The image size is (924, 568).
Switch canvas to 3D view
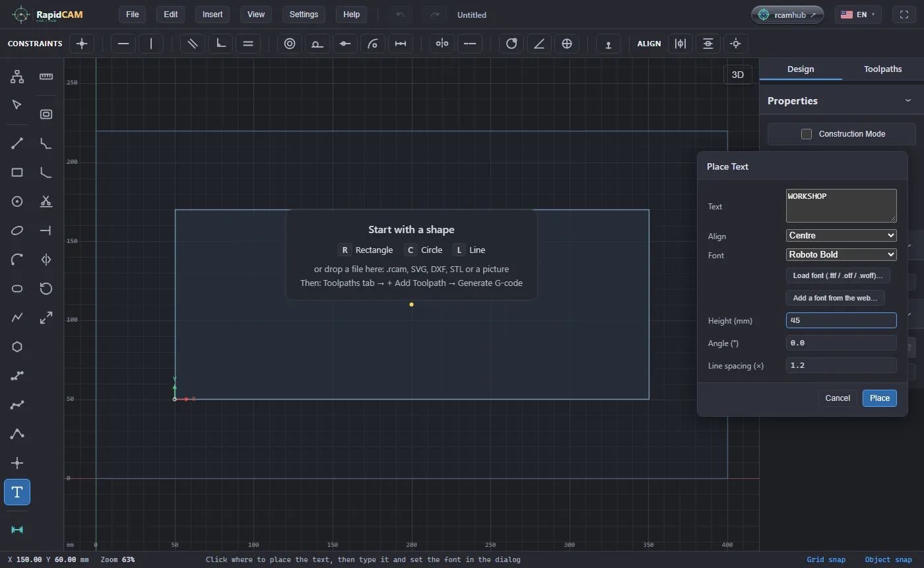coord(738,75)
